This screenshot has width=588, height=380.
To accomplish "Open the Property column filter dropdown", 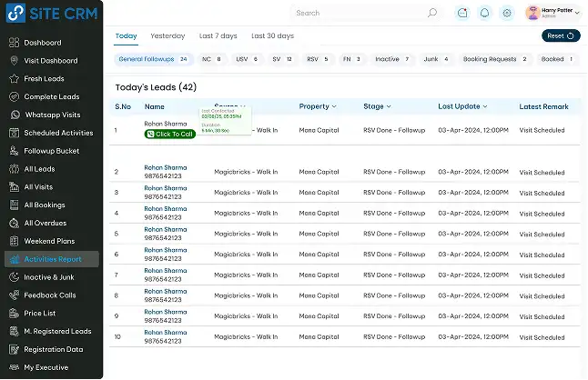I will tap(334, 106).
